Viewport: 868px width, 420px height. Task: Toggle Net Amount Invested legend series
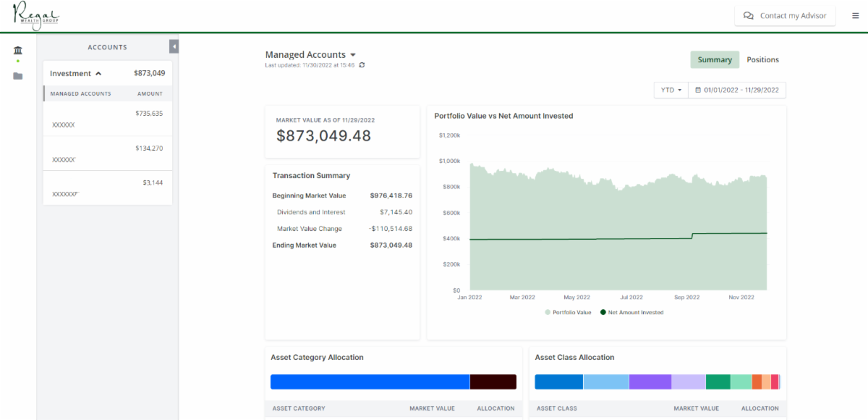pyautogui.click(x=631, y=313)
